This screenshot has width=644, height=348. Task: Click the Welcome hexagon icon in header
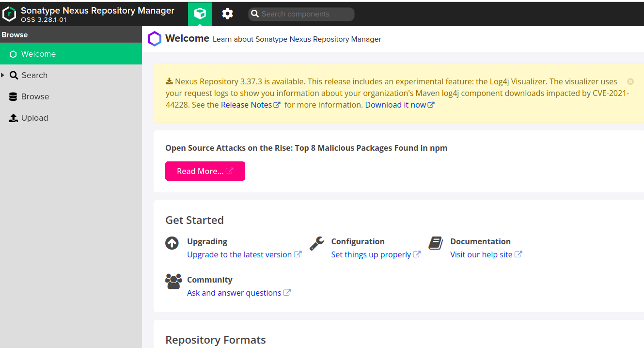click(x=154, y=38)
